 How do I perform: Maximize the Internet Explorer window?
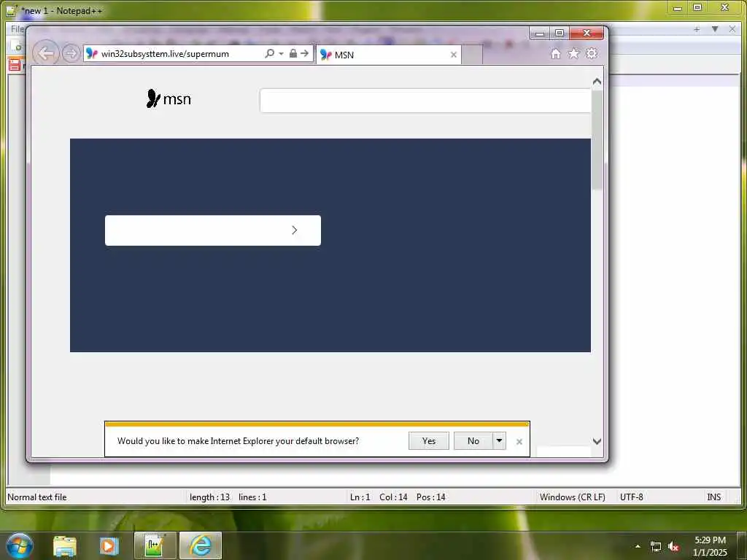pyautogui.click(x=560, y=33)
